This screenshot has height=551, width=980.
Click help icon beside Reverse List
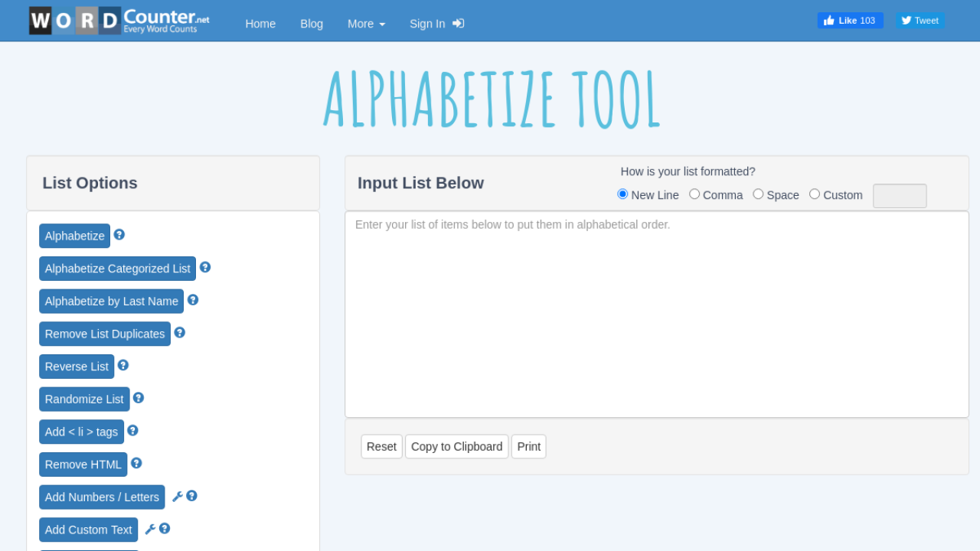coord(123,365)
